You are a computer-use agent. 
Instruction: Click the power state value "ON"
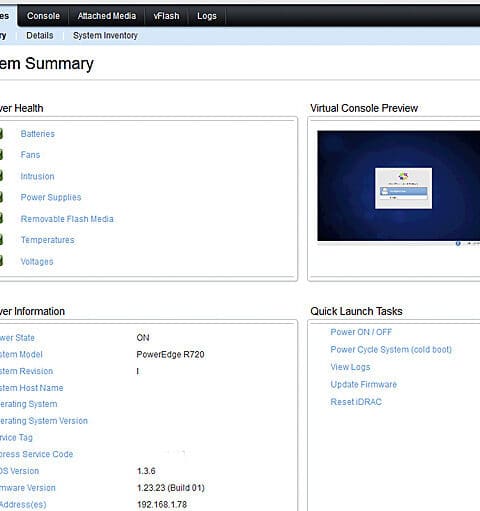click(143, 338)
